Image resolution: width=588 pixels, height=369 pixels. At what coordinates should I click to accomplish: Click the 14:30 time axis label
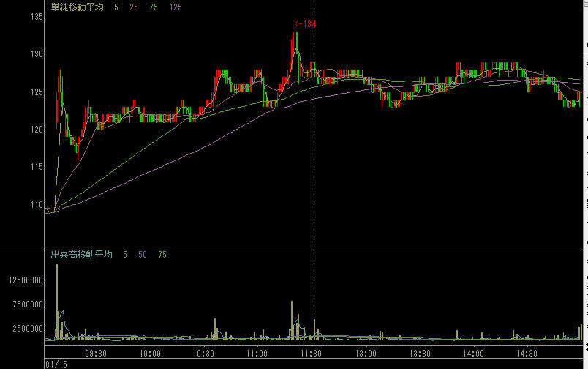click(x=528, y=352)
